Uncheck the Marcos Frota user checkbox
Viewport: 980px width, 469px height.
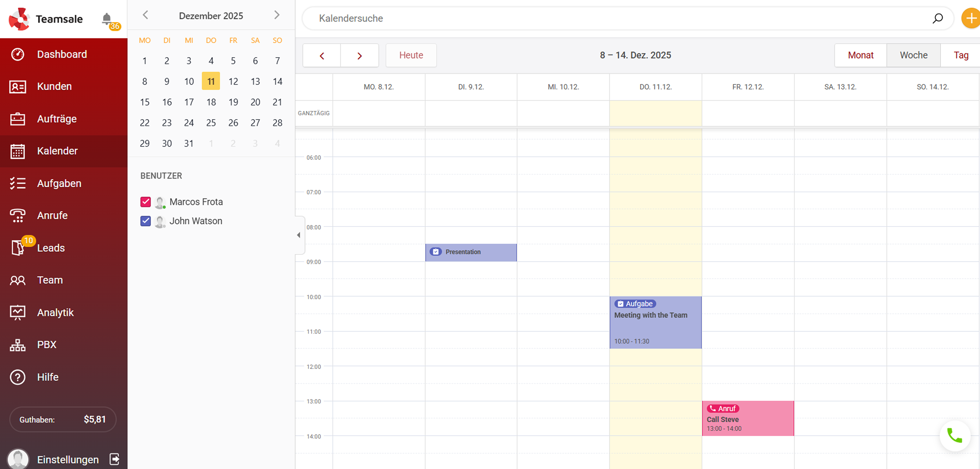(x=145, y=202)
